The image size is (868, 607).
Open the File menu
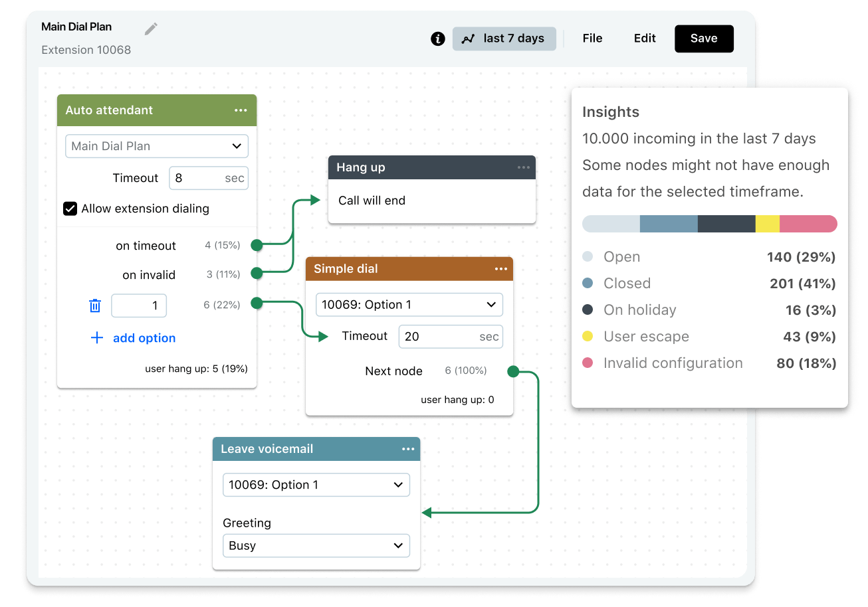pyautogui.click(x=592, y=39)
